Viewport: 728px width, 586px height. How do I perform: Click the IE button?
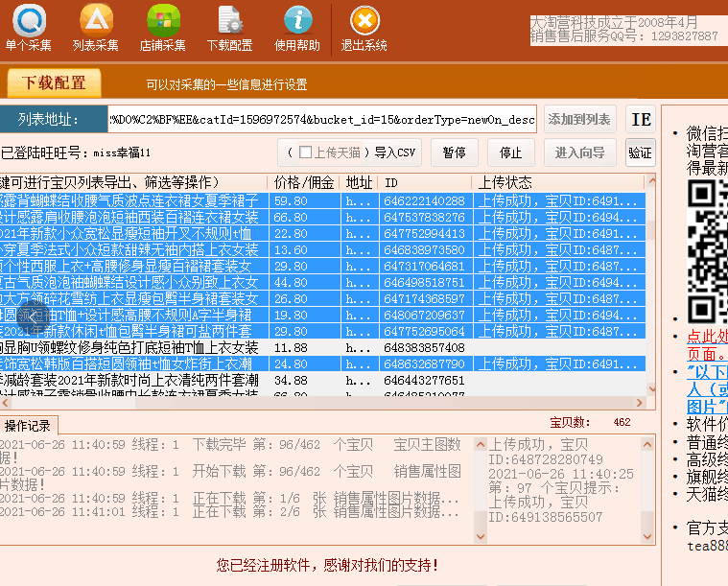point(641,119)
